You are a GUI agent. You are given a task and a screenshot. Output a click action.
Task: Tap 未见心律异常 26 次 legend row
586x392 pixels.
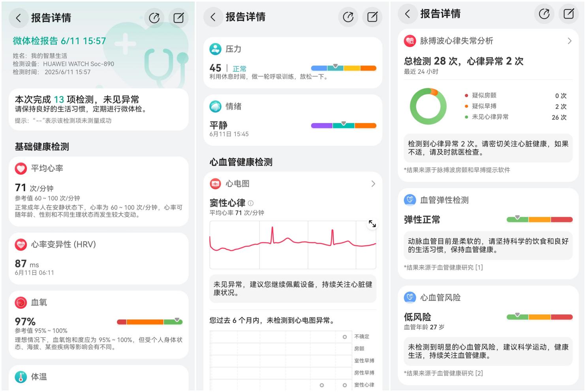516,117
